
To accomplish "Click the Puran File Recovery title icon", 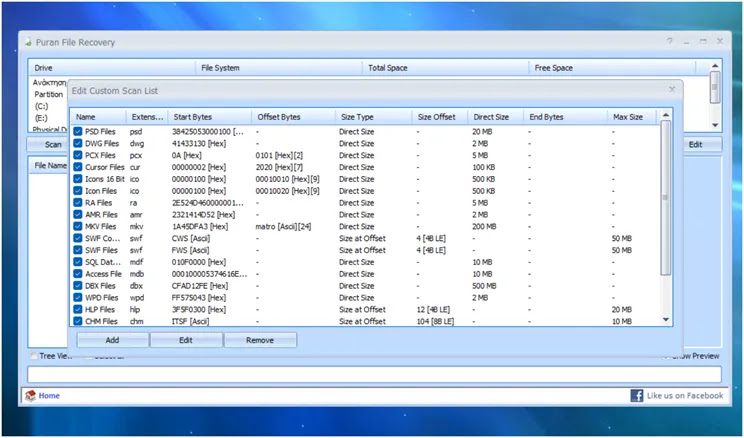I will point(29,43).
